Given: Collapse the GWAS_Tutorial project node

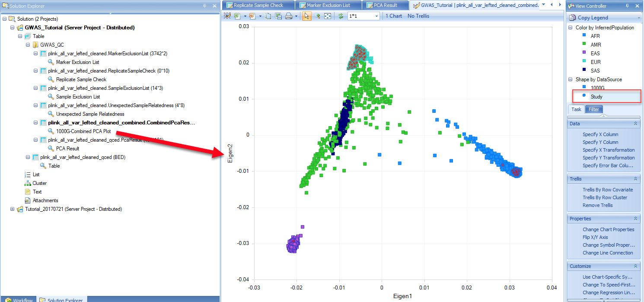Looking at the screenshot, I should (x=12, y=28).
